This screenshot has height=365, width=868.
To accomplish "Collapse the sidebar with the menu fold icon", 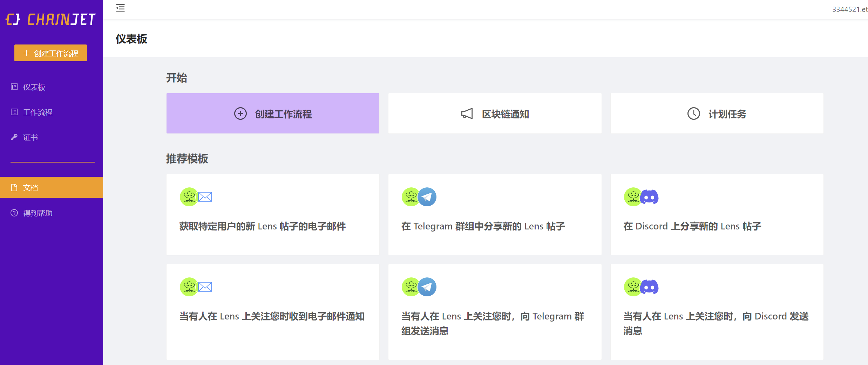I will coord(120,8).
